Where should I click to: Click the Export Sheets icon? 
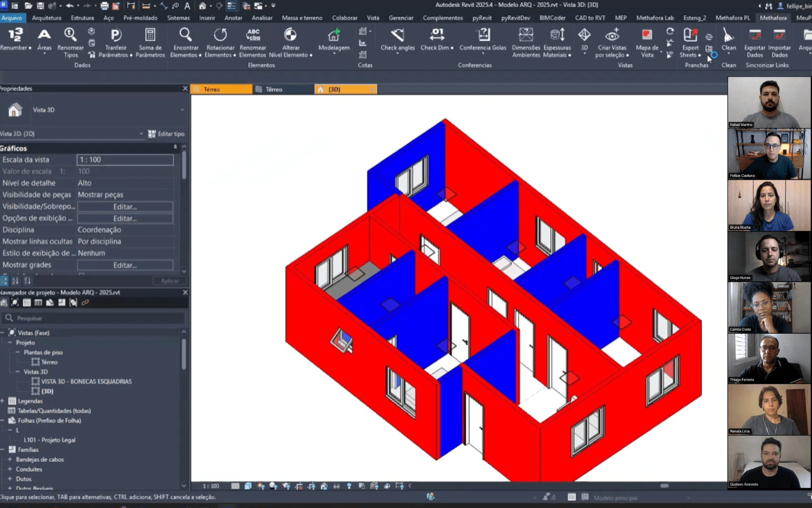click(x=690, y=35)
